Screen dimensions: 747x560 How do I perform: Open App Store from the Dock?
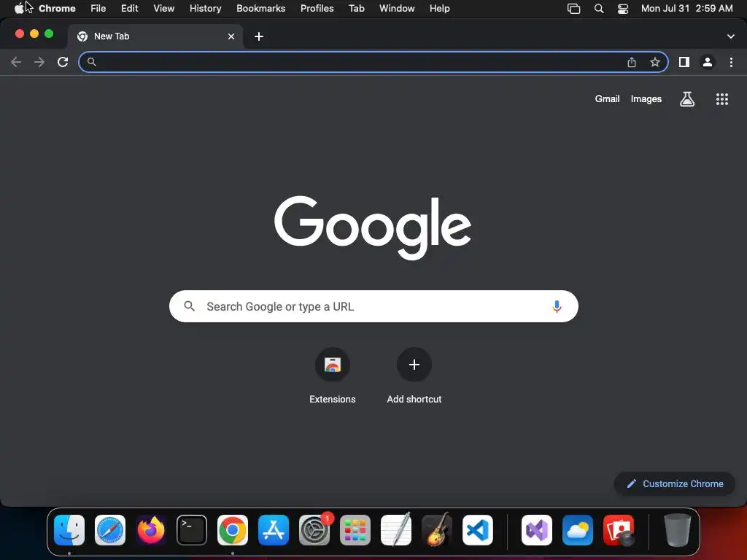coord(274,530)
